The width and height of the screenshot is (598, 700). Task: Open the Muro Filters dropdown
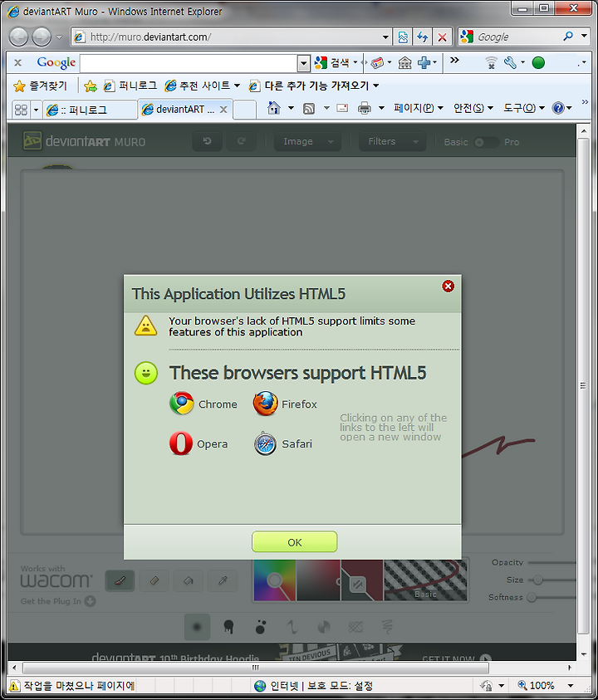point(392,141)
